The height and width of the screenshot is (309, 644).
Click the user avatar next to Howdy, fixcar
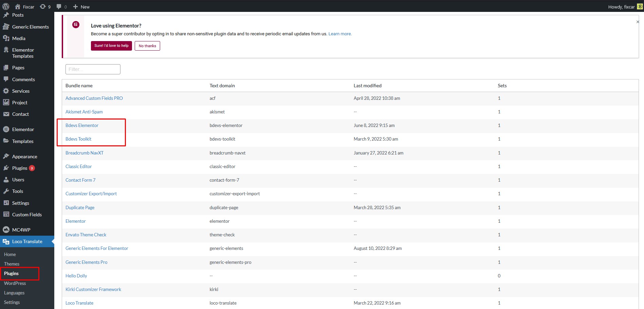click(x=640, y=6)
